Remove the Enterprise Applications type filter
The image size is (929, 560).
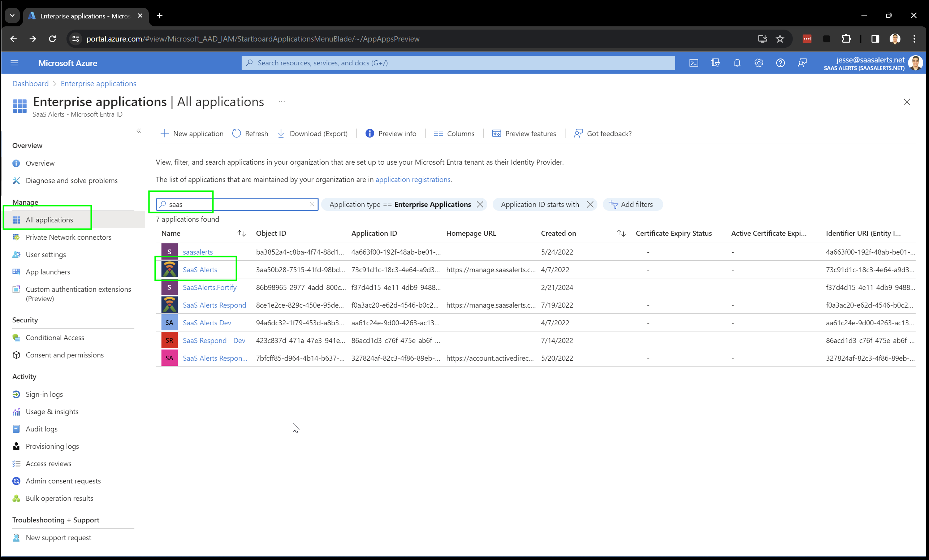click(480, 204)
